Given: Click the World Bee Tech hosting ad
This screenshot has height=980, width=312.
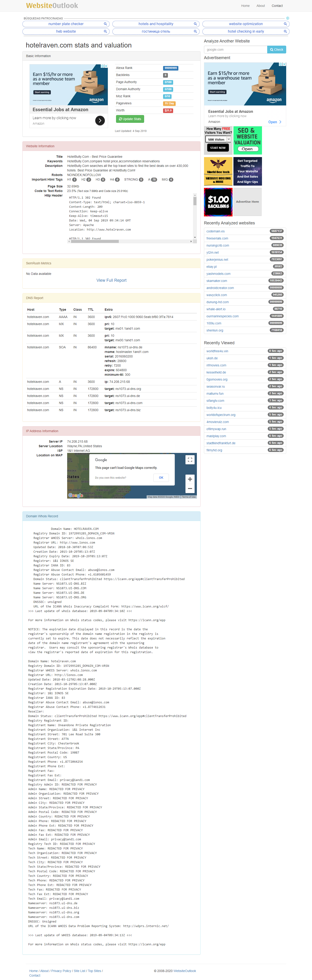Looking at the screenshot, I should (218, 171).
